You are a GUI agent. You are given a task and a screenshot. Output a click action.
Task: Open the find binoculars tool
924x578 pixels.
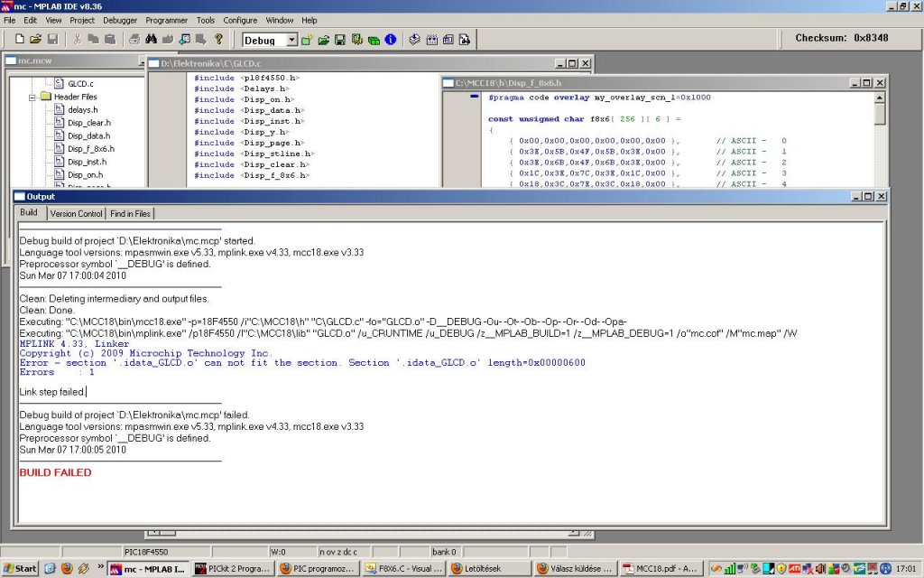[x=152, y=40]
